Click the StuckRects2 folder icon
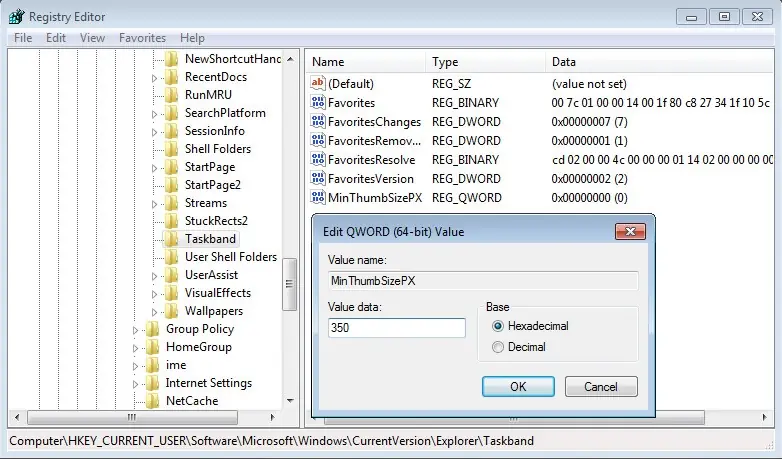 click(x=172, y=221)
